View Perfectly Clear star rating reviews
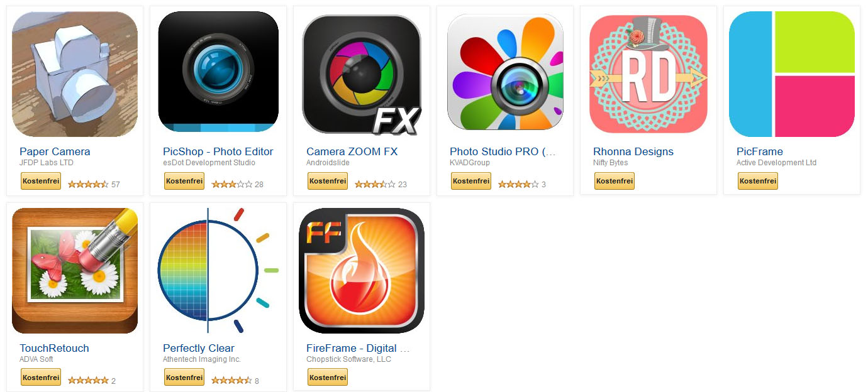Image resolution: width=868 pixels, height=392 pixels. click(x=235, y=381)
